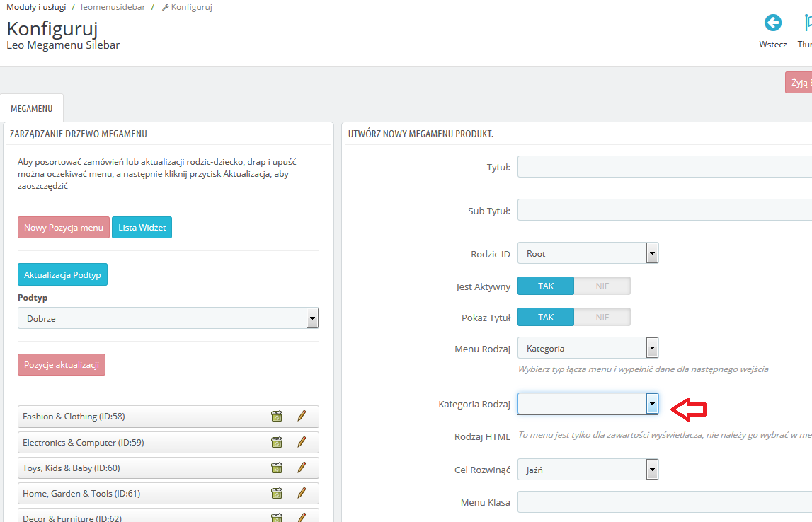Click the wrench icon beside Konfiguruj breadcrumb

pyautogui.click(x=165, y=7)
